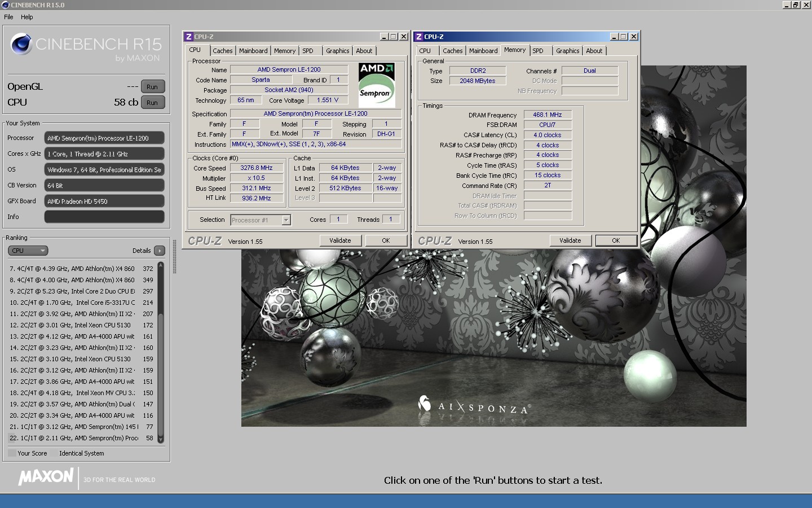Click the Code Name value Sparta
The width and height of the screenshot is (812, 508).
pyautogui.click(x=261, y=80)
